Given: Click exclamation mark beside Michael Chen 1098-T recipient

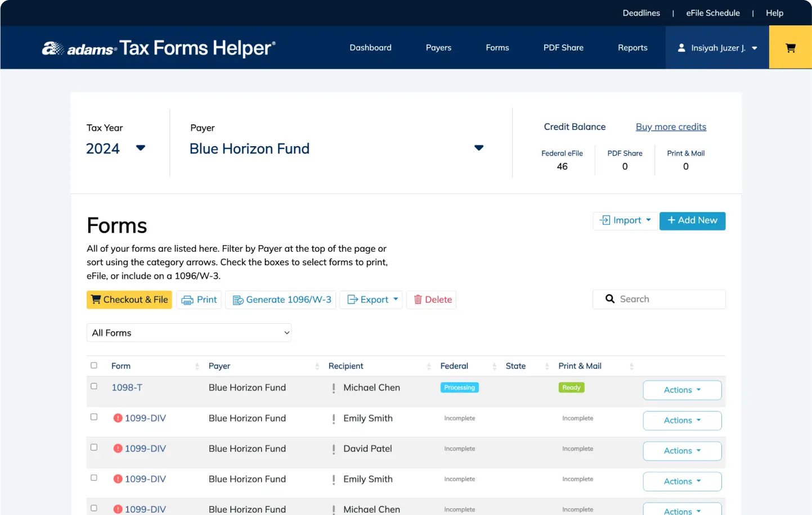Looking at the screenshot, I should (x=334, y=388).
